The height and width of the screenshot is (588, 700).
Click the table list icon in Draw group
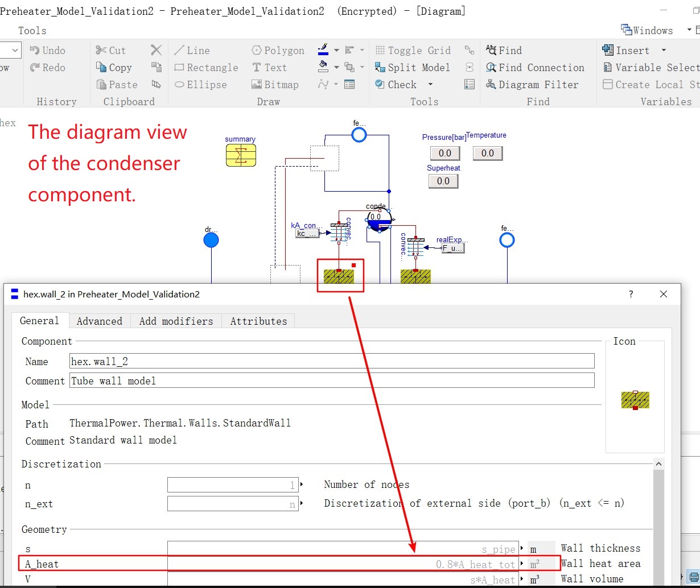click(349, 84)
